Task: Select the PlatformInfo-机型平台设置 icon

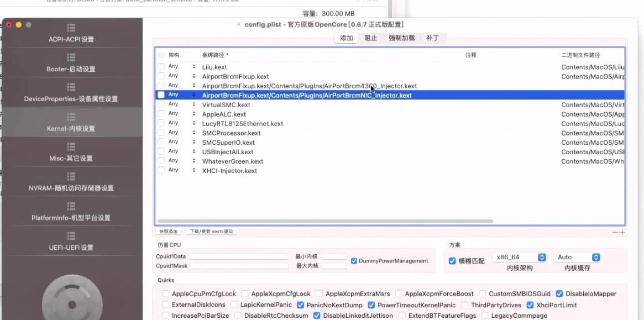Action: pyautogui.click(x=71, y=207)
